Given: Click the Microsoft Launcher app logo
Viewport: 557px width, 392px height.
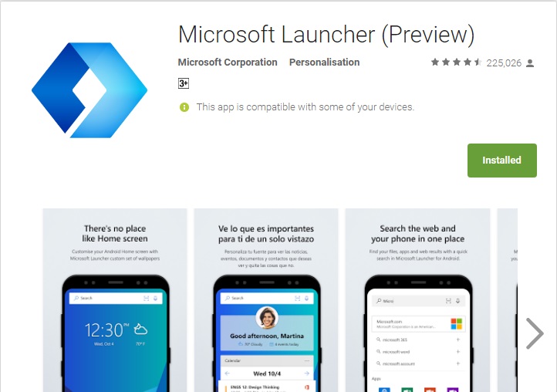Looking at the screenshot, I should pos(89,90).
